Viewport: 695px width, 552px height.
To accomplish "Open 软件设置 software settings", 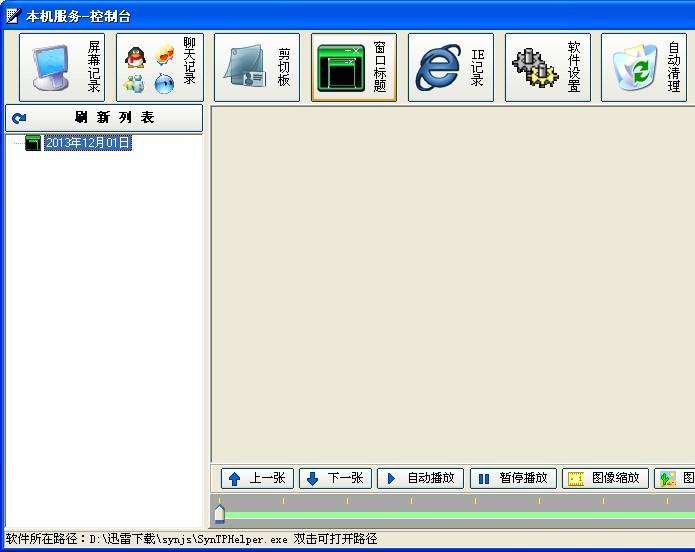I will click(547, 67).
